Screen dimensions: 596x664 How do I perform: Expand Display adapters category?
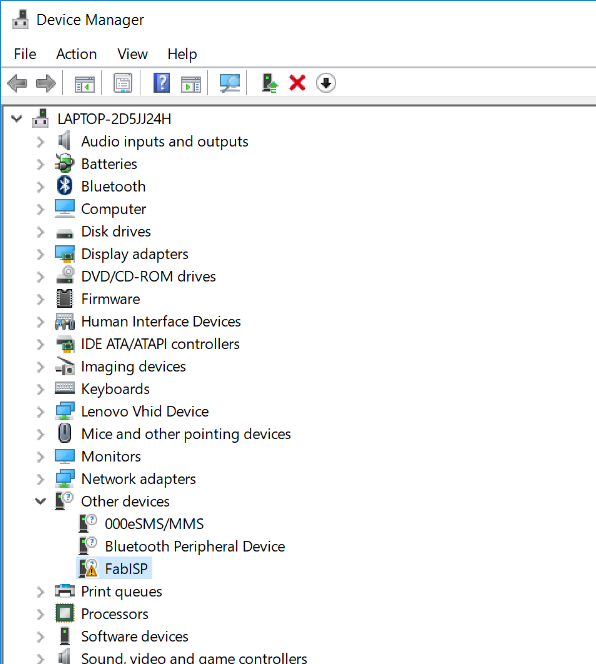tap(40, 254)
